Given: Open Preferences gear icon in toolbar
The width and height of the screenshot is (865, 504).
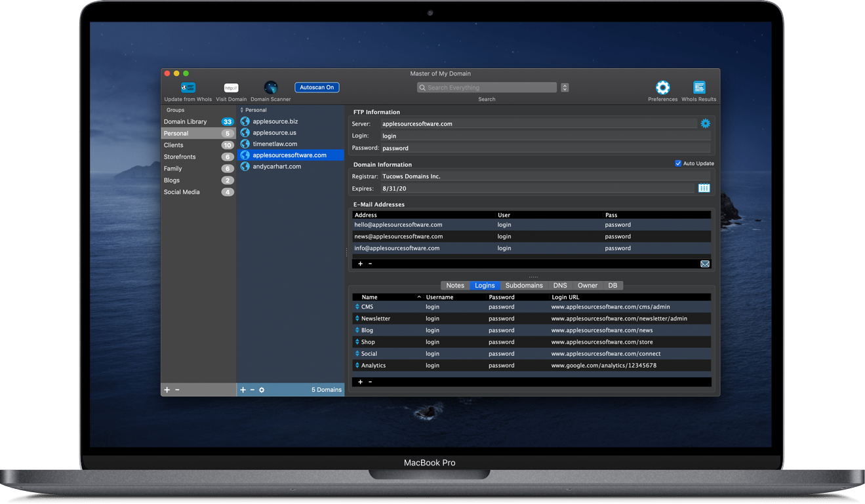Looking at the screenshot, I should coord(662,87).
